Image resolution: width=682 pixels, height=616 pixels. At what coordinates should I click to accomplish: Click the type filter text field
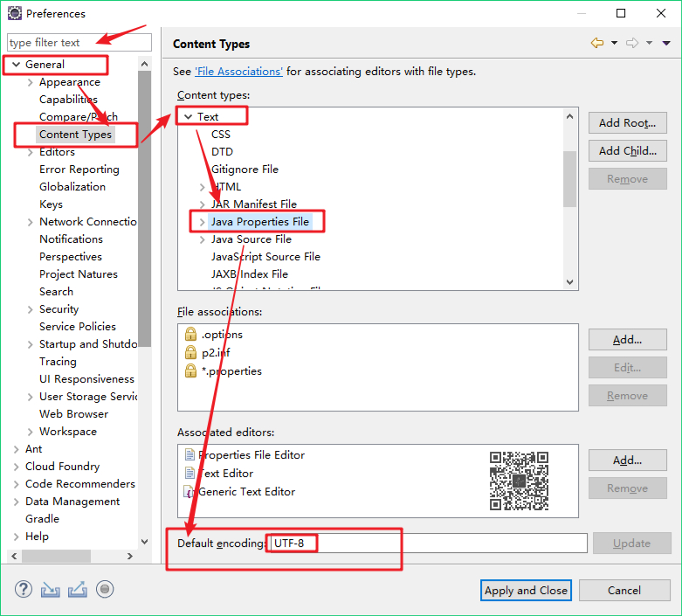(x=79, y=42)
